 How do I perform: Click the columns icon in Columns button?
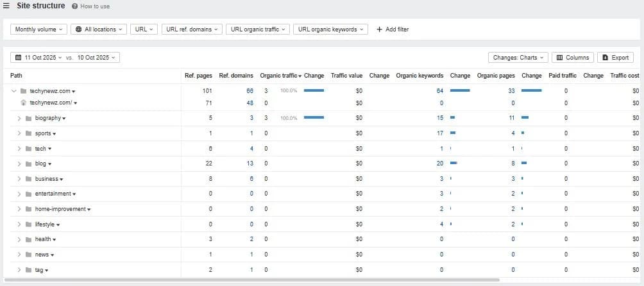tap(559, 58)
